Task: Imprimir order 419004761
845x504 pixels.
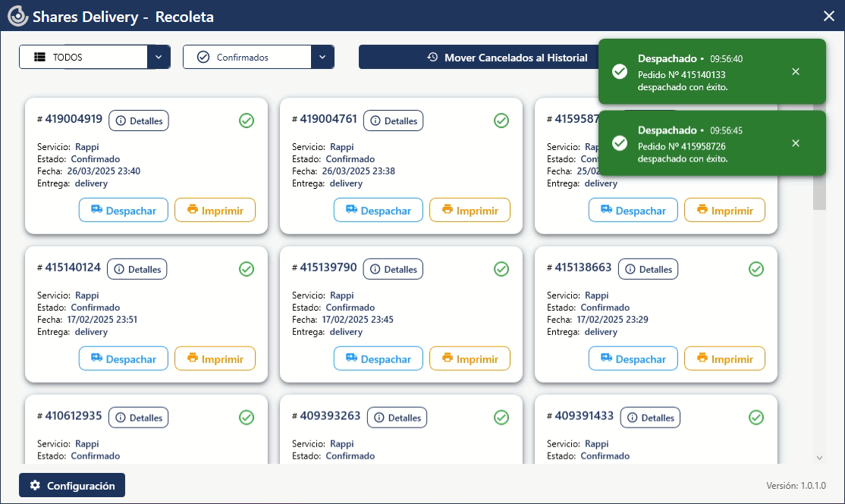Action: click(x=470, y=210)
